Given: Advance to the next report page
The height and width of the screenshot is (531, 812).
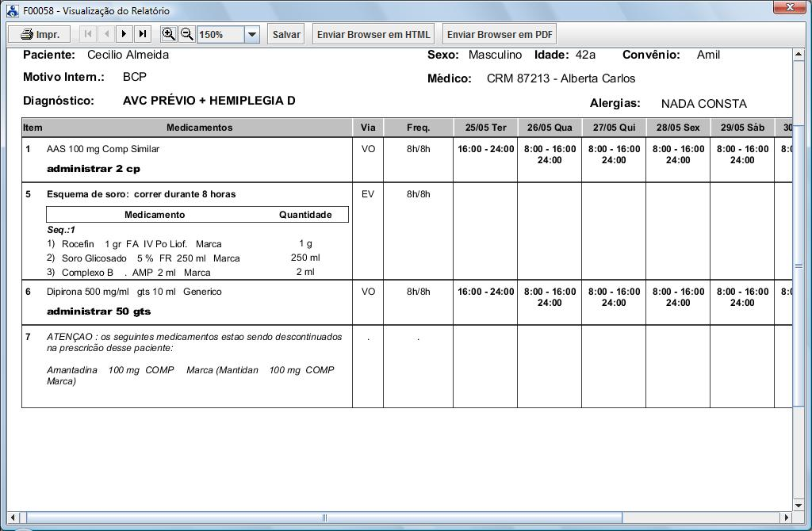Looking at the screenshot, I should point(124,34).
